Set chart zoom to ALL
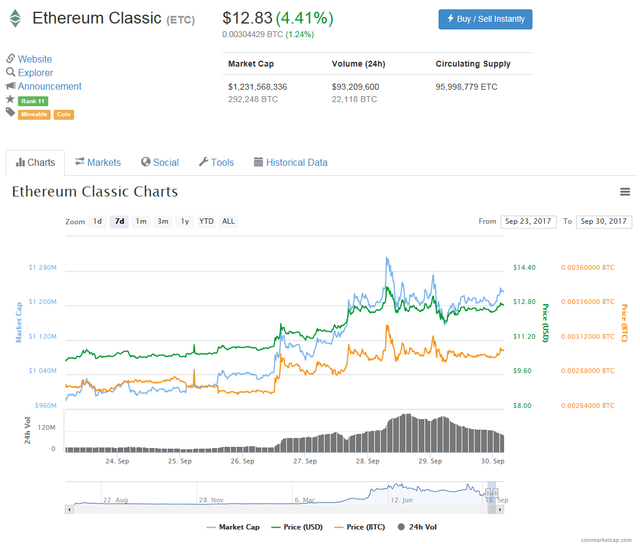This screenshot has height=544, width=640. (228, 222)
